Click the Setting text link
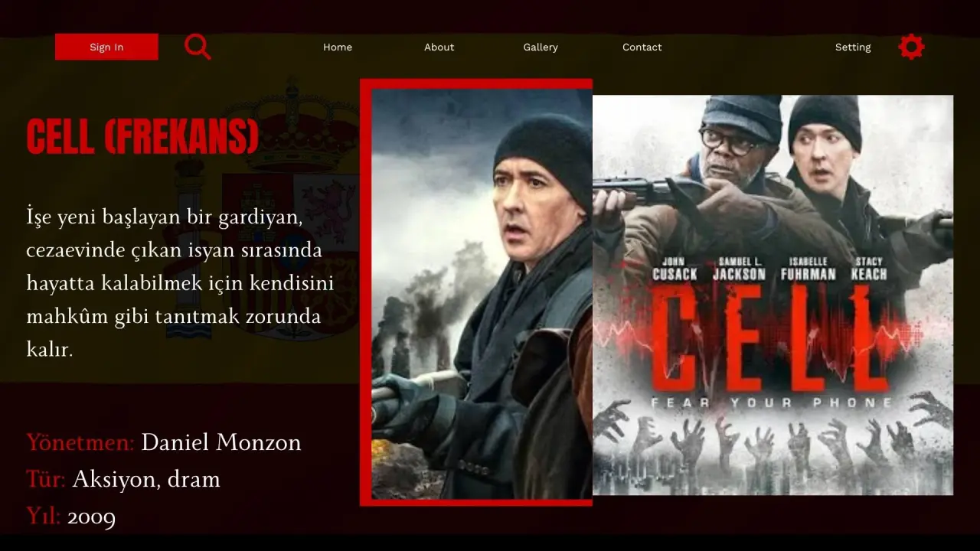This screenshot has width=980, height=551. click(853, 47)
